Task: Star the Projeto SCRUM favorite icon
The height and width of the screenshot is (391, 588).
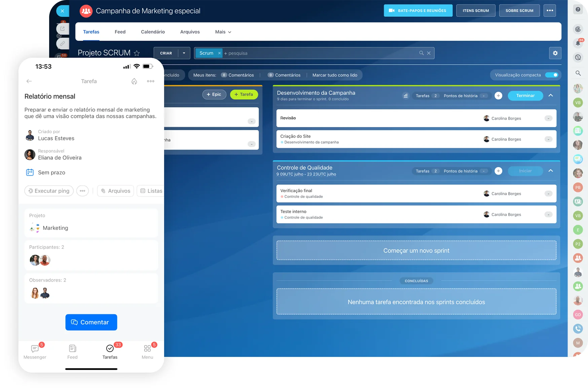Action: point(137,53)
